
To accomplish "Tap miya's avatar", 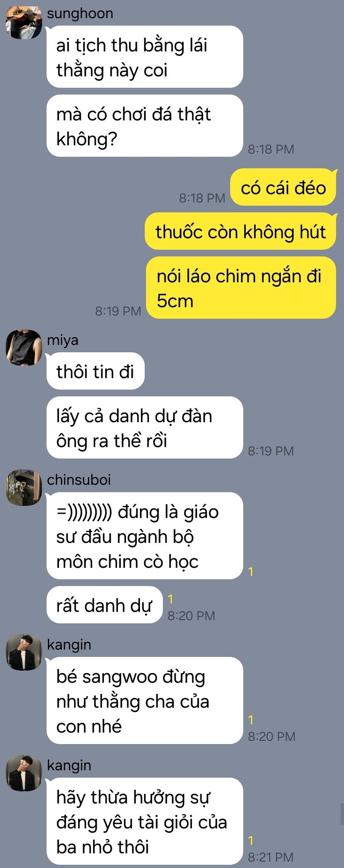I will tap(23, 348).
